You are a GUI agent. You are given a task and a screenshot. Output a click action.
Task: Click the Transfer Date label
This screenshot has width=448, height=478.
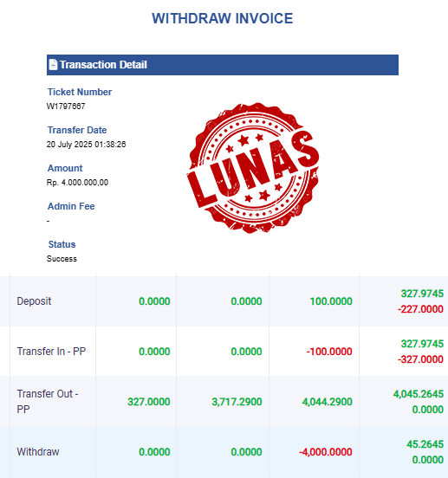(77, 130)
